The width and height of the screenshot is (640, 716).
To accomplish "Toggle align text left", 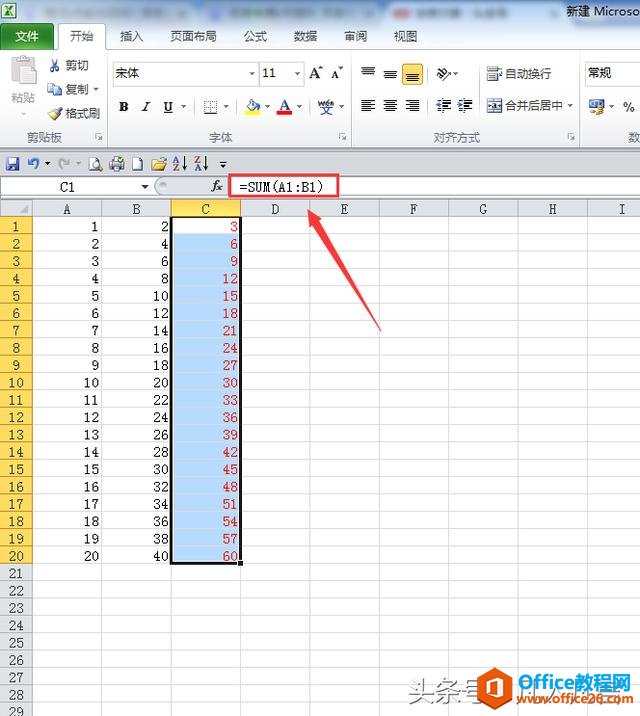I will coord(368,105).
